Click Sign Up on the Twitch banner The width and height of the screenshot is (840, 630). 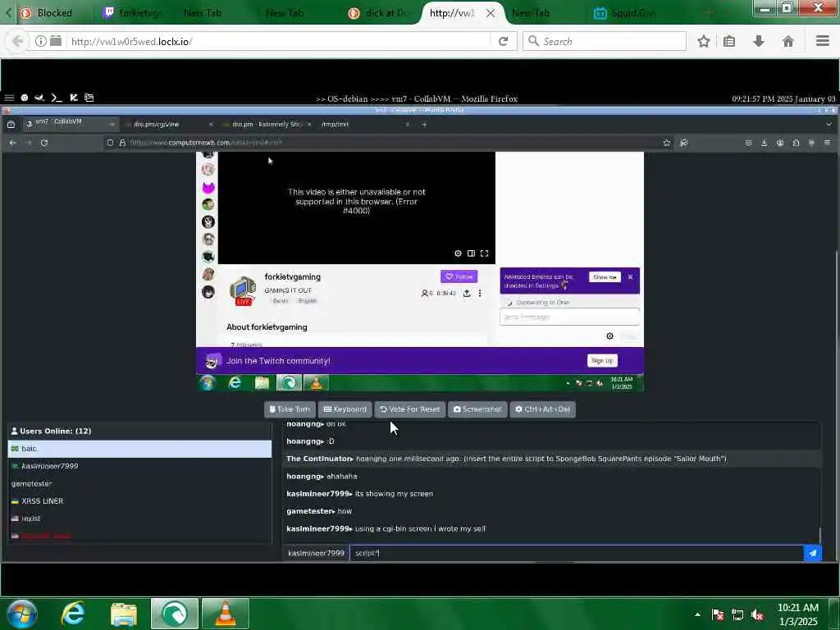point(602,361)
